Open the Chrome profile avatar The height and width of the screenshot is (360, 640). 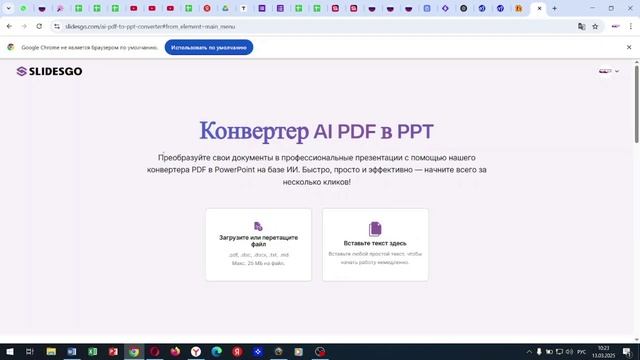point(616,27)
